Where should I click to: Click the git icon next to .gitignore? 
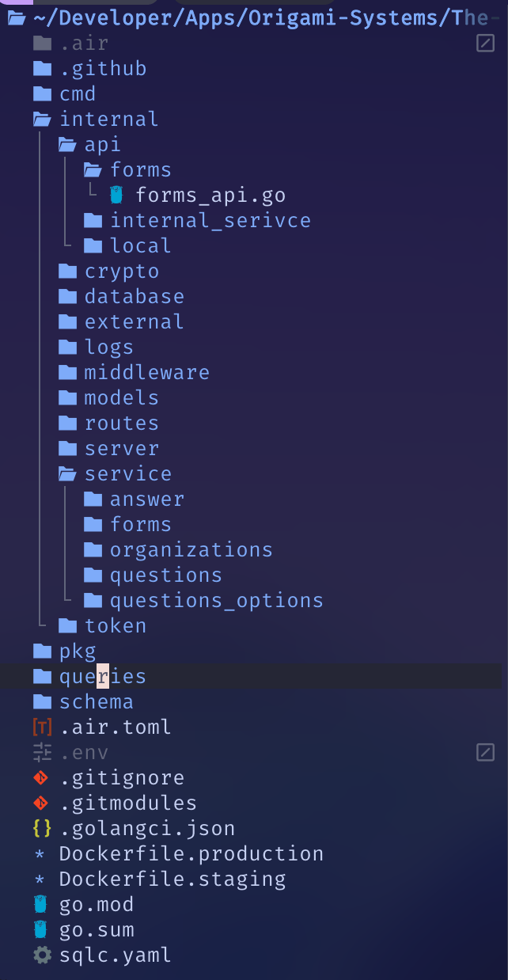pyautogui.click(x=41, y=777)
